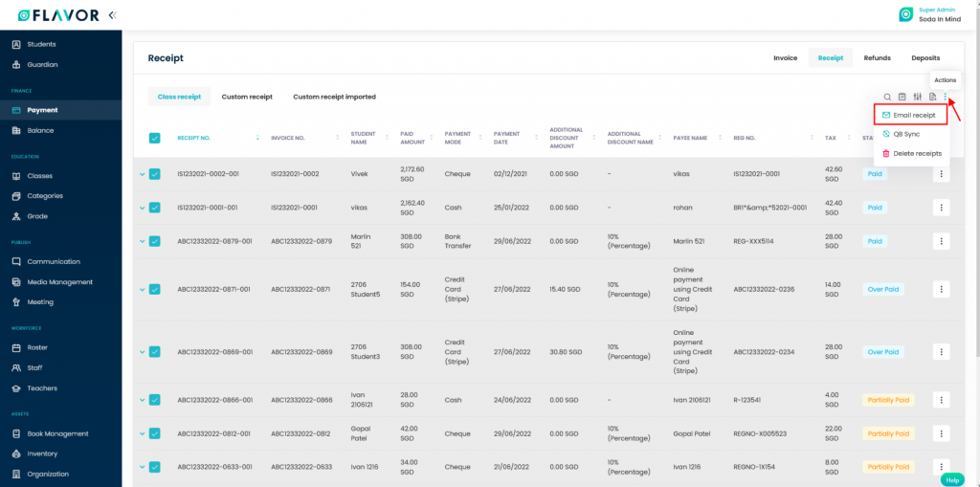980x487 pixels.
Task: Click the Actions three-dot menu icon
Action: (946, 97)
